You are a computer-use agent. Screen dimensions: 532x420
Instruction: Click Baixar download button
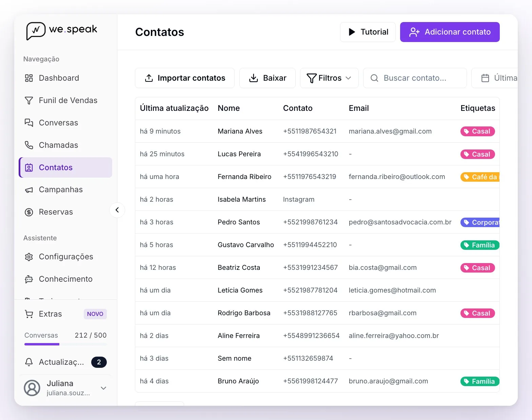pyautogui.click(x=268, y=78)
